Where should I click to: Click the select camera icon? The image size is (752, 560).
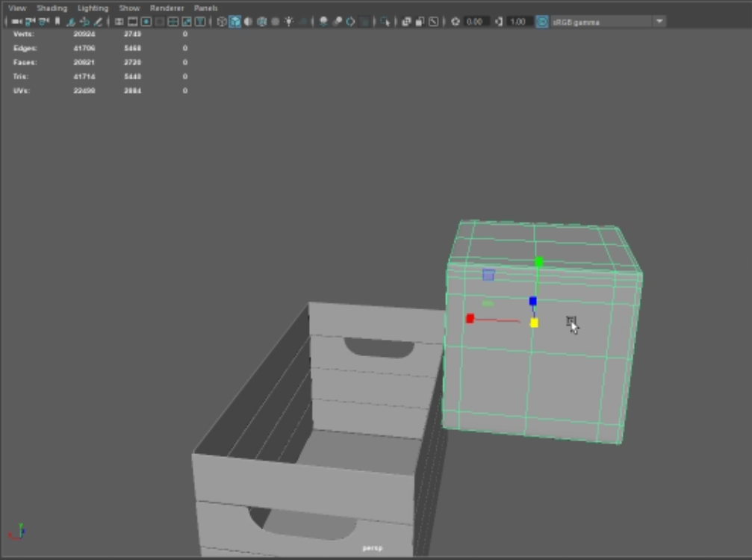click(x=16, y=22)
